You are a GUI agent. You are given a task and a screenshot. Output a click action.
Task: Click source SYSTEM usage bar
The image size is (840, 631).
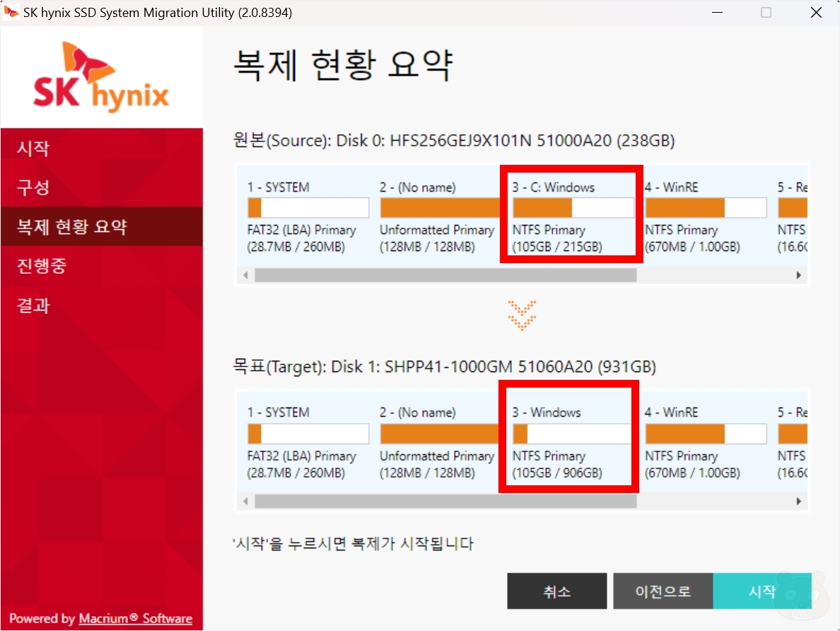[x=308, y=207]
